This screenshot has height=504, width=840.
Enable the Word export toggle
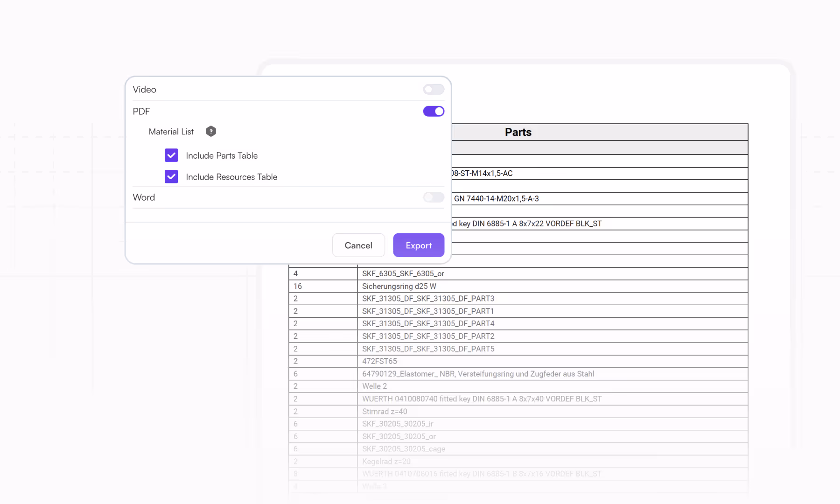[434, 197]
